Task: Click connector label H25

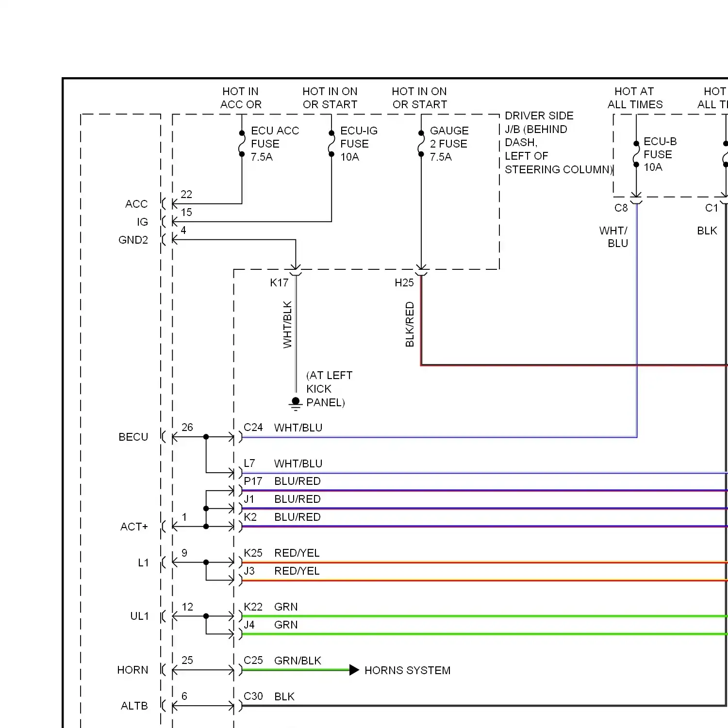Action: pos(404,282)
